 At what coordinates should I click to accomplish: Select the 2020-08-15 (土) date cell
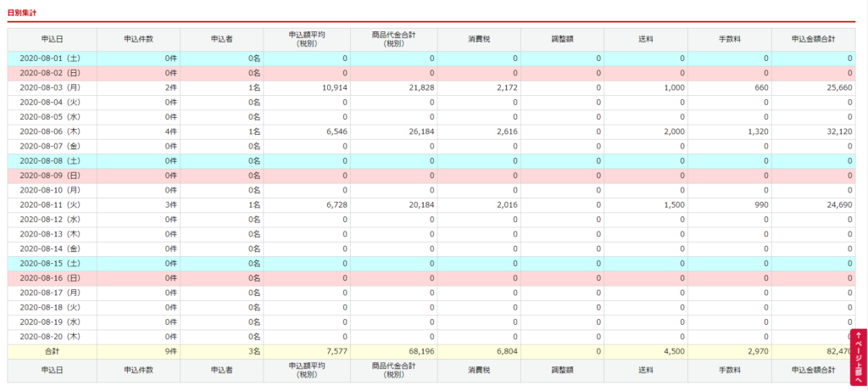tap(52, 264)
